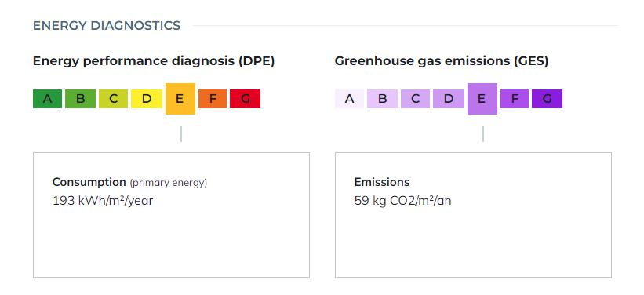
Task: Click the green DPE rating A box
Action: coord(47,99)
